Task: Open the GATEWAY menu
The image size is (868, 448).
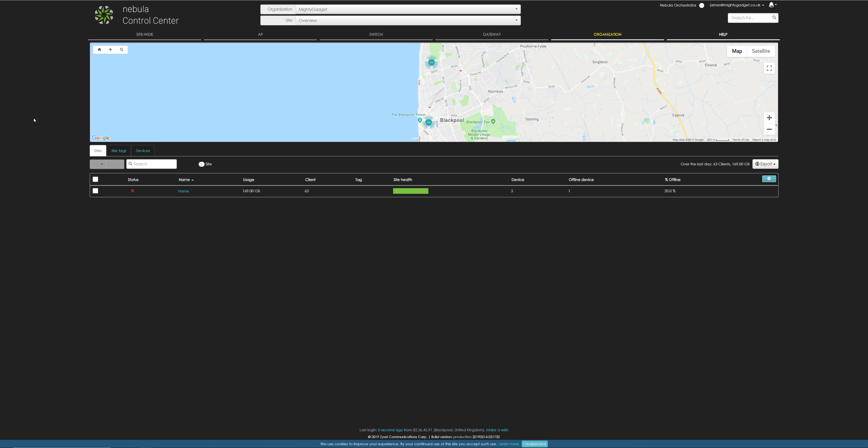Action: [492, 34]
